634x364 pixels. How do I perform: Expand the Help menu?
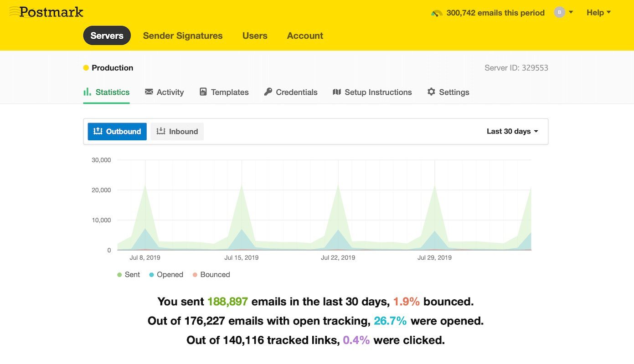598,13
